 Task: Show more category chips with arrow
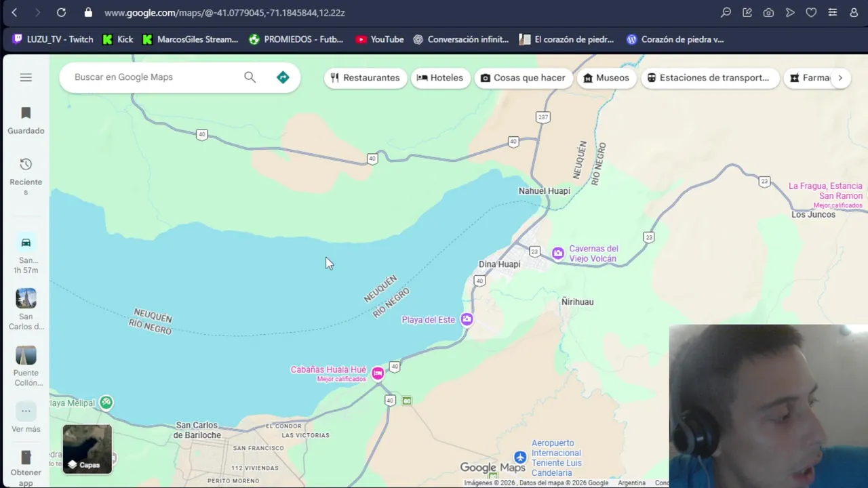point(840,78)
